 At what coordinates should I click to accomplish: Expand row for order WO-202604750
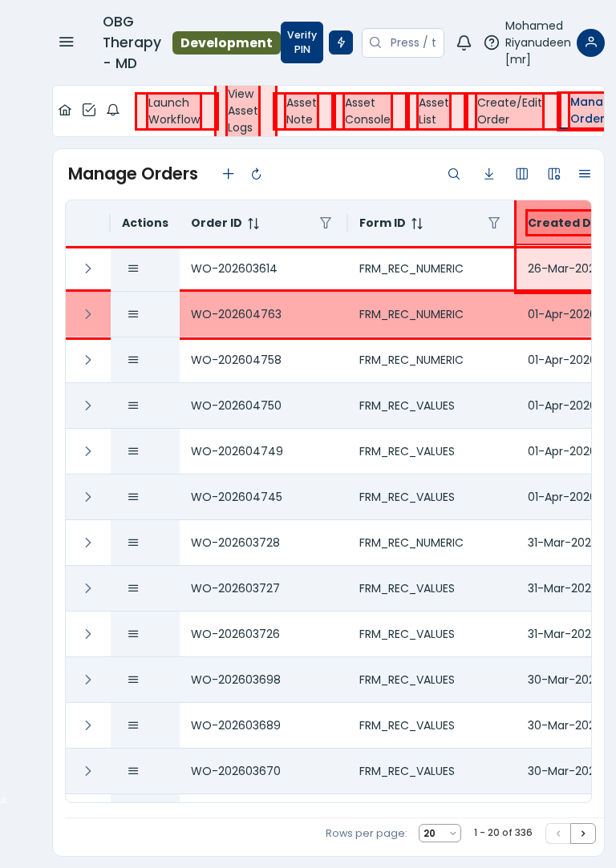tap(88, 406)
